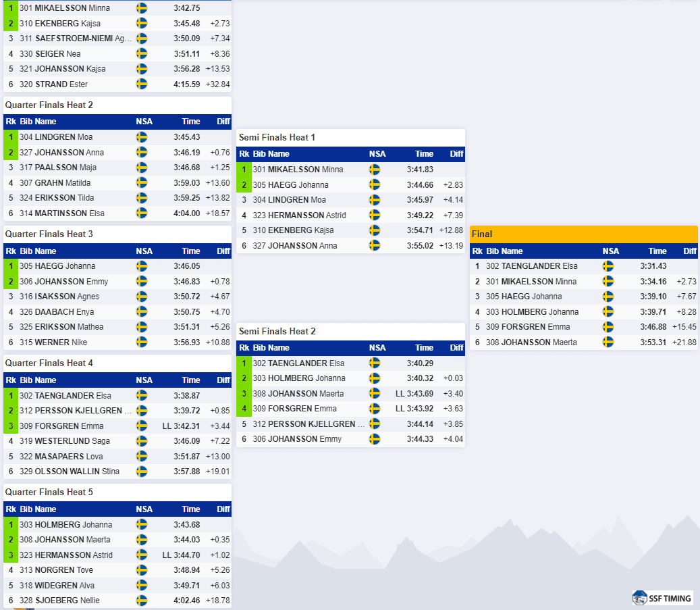The width and height of the screenshot is (700, 610).
Task: Select 324 ERIKSSON Tilda row
Action: [x=117, y=198]
